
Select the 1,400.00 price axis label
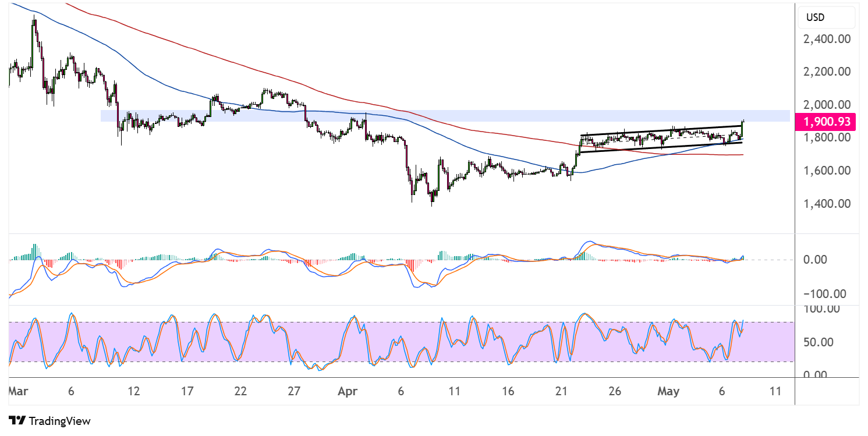(x=827, y=204)
